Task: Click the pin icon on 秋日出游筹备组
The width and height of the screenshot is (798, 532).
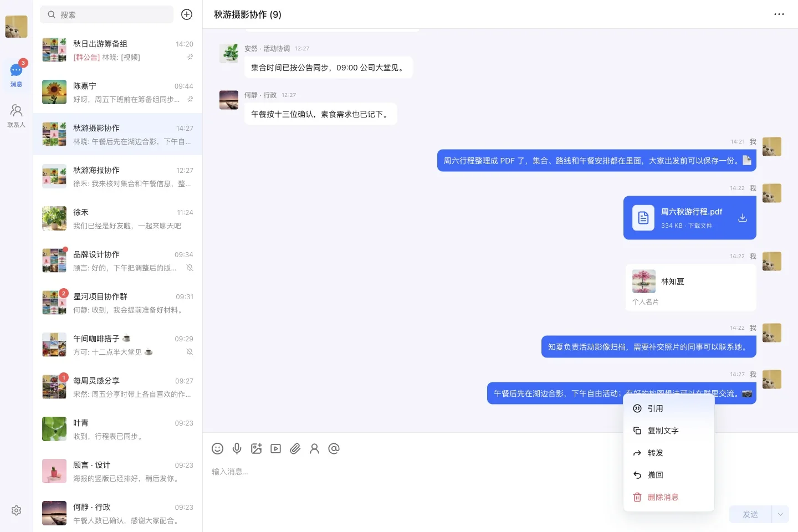Action: (x=190, y=57)
